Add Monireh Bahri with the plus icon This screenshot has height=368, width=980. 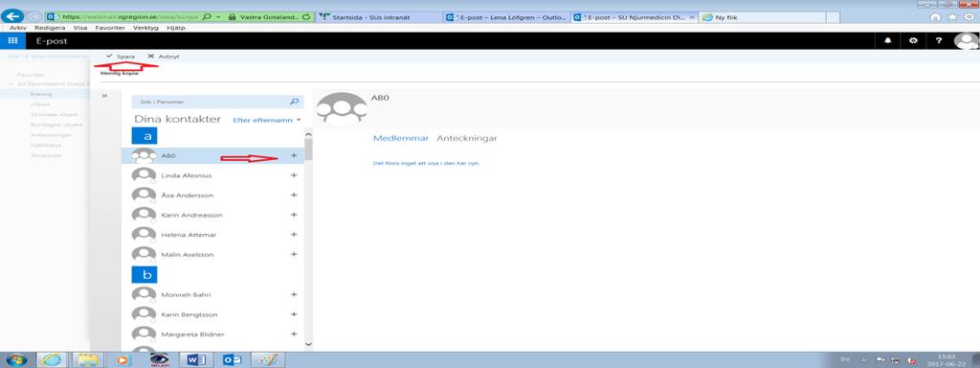pos(294,294)
